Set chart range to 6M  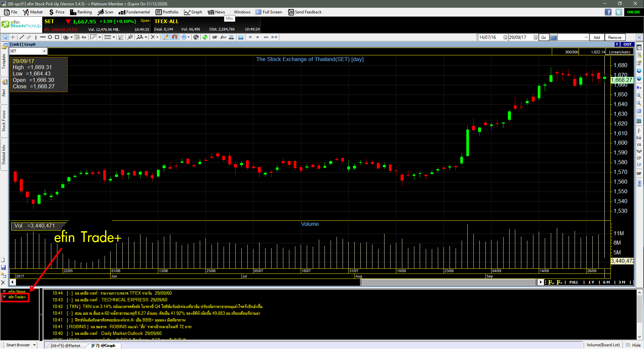pyautogui.click(x=606, y=282)
